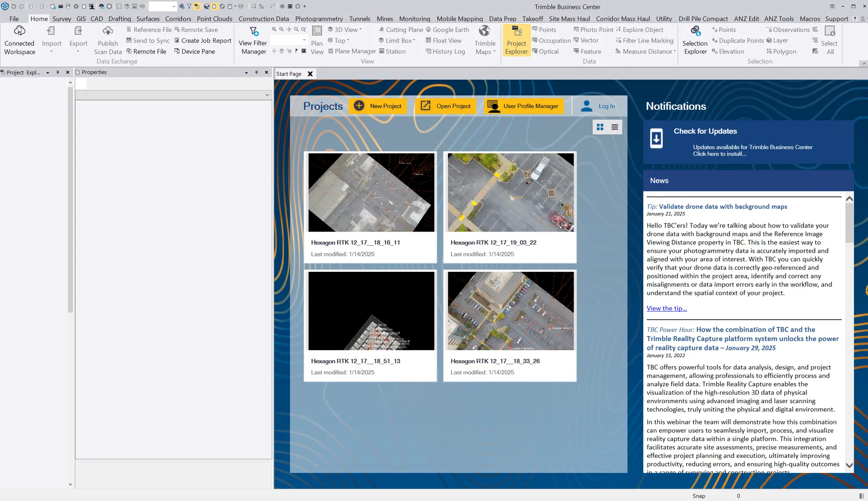
Task: Launch Trimble Maps globe icon
Action: pos(484,31)
